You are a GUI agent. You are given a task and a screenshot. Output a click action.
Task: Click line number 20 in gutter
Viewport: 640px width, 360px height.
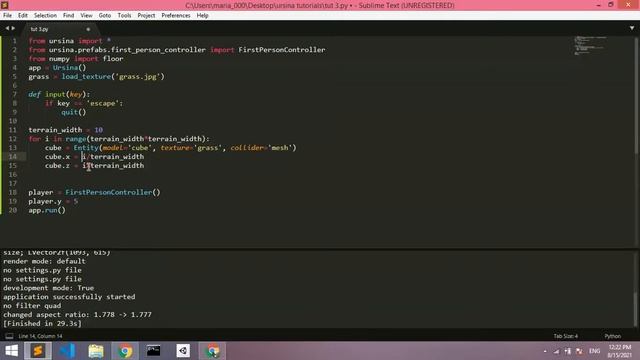pos(13,210)
